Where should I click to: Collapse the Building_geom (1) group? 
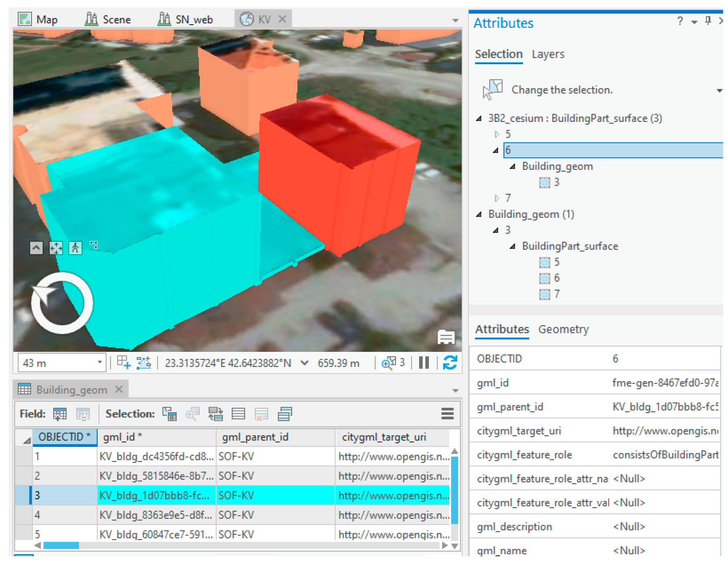[x=479, y=214]
